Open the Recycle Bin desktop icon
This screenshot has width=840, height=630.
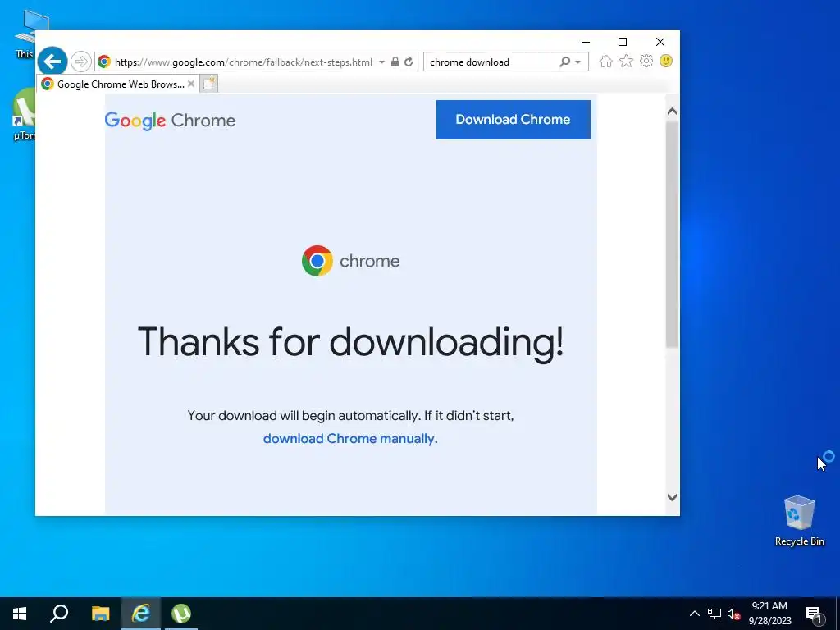click(x=799, y=521)
